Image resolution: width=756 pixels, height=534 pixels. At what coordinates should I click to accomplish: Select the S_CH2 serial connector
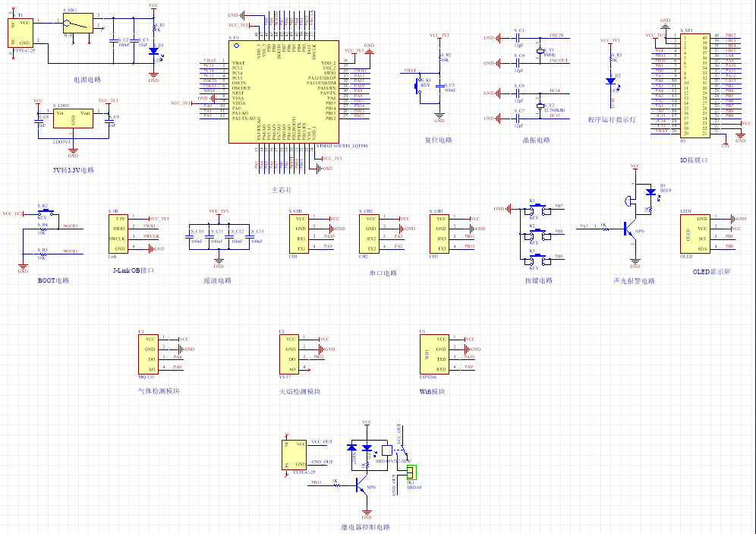click(x=369, y=233)
